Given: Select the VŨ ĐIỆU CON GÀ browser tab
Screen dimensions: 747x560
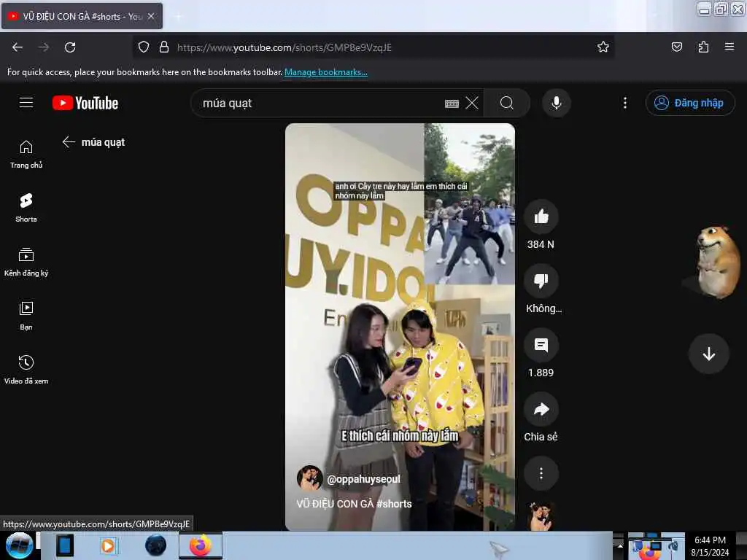Looking at the screenshot, I should (x=82, y=16).
